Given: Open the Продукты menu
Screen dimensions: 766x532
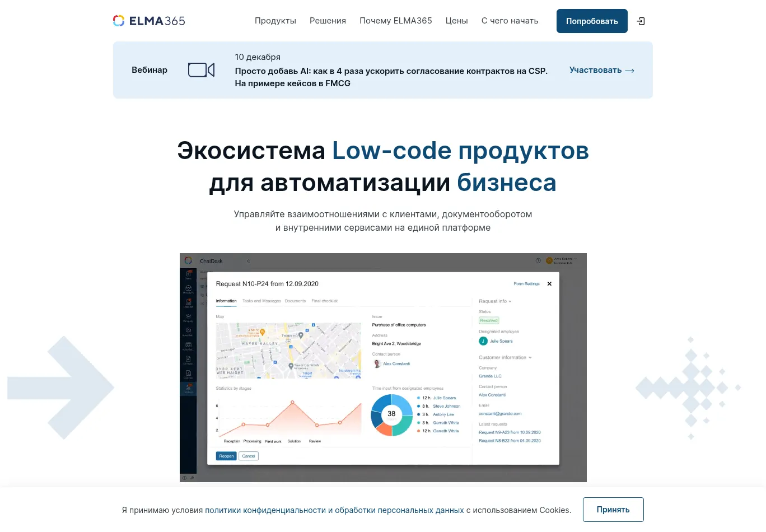Looking at the screenshot, I should pyautogui.click(x=275, y=21).
